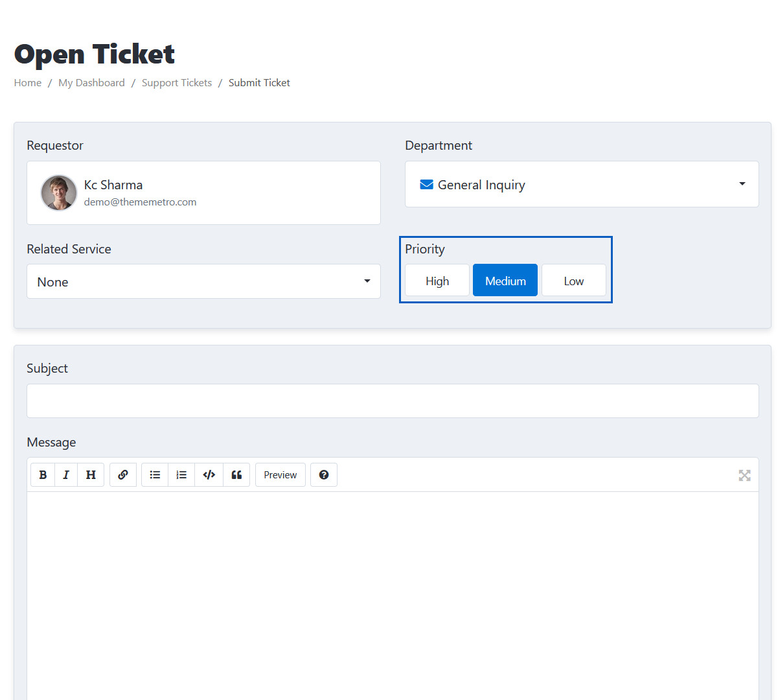Set ticket priority to Medium
Image resolution: width=778 pixels, height=700 pixels.
[505, 281]
